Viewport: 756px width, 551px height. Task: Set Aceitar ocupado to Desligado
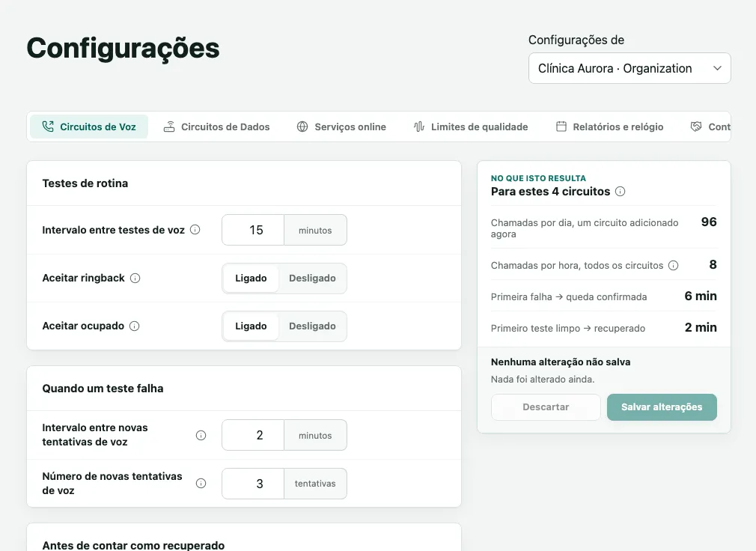click(x=312, y=326)
